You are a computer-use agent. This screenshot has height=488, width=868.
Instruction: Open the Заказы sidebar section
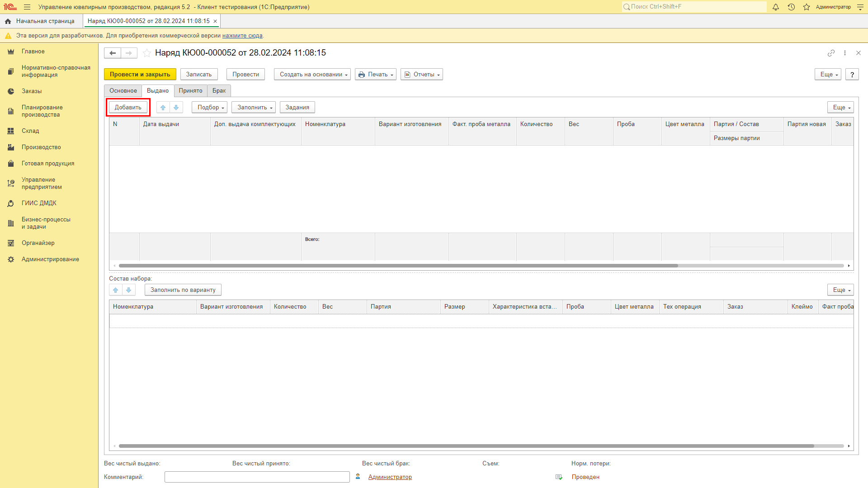[x=49, y=91]
